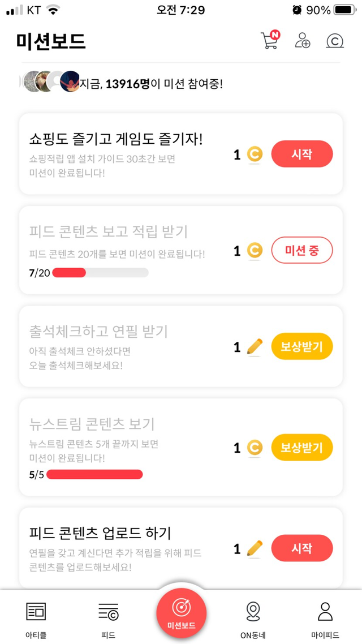Screen dimensions: 362x644
Task: Tap the coin icon in the shopping mission
Action: (x=255, y=154)
